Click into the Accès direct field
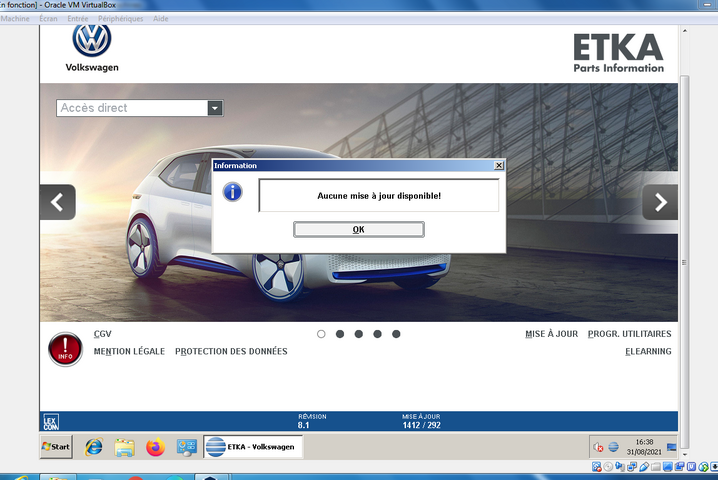Screen dimensions: 718x480 pyautogui.click(x=132, y=108)
